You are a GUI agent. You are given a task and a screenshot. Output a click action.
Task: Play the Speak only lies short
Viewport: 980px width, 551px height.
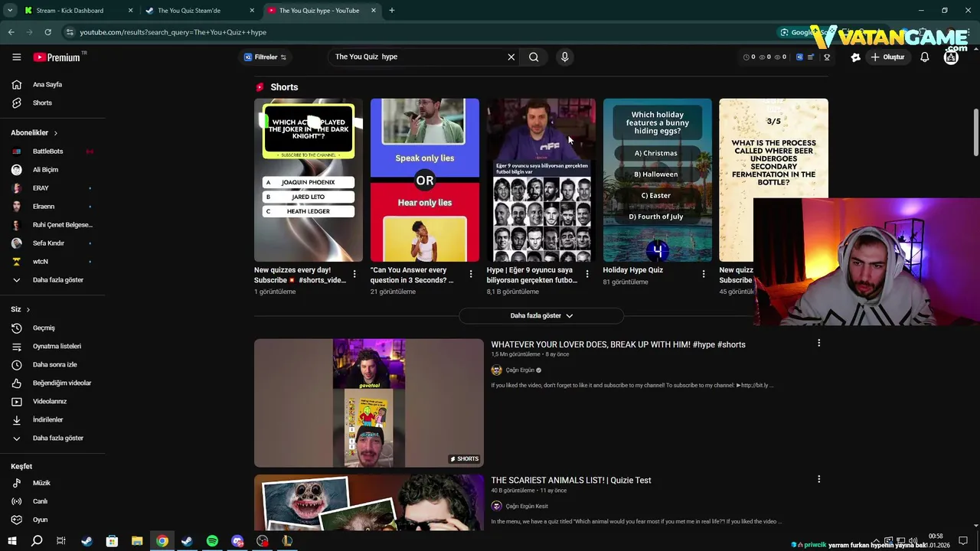[x=425, y=180]
